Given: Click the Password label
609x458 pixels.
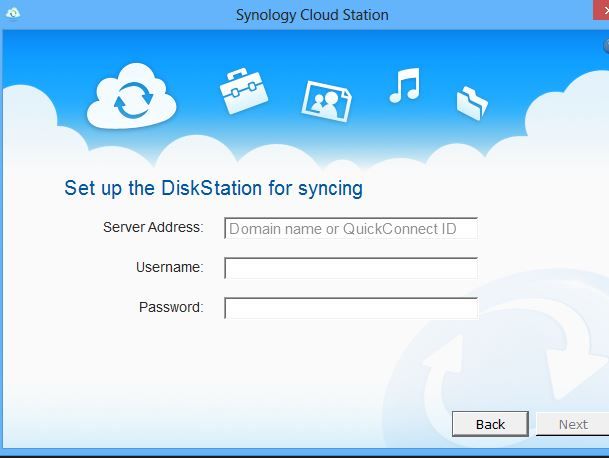Looking at the screenshot, I should 170,307.
